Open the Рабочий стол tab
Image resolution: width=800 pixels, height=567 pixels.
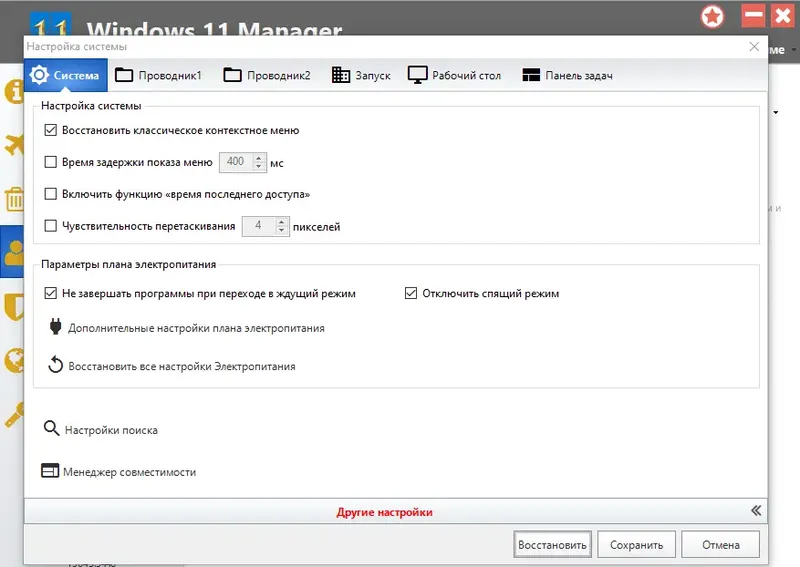coord(455,76)
